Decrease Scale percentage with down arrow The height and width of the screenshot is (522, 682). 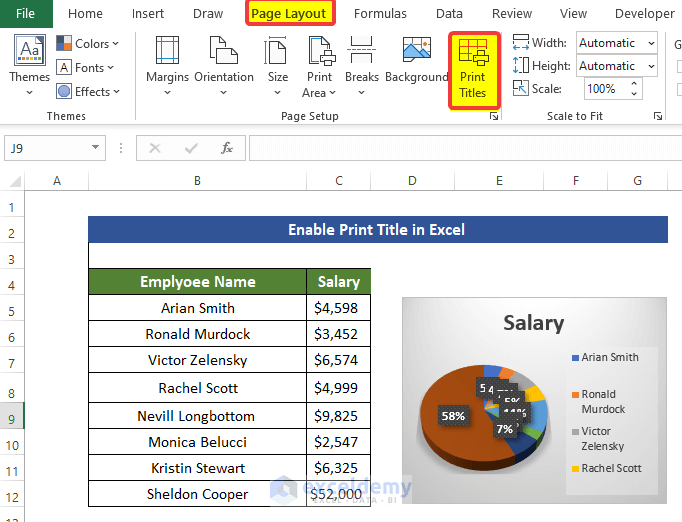point(634,94)
